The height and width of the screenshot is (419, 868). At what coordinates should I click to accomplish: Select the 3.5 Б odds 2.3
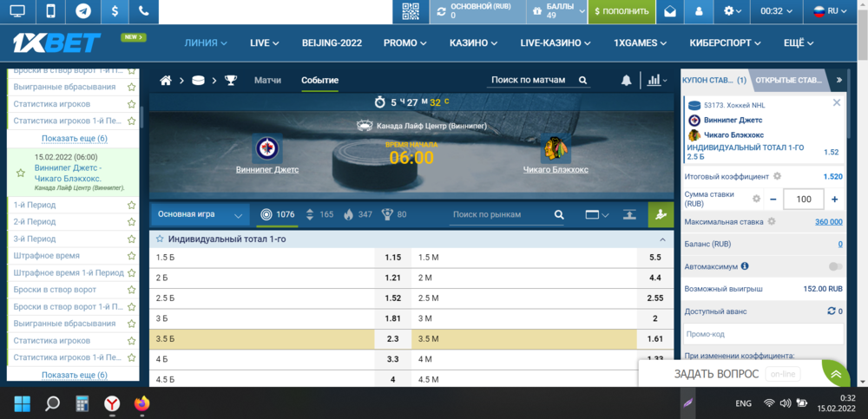pyautogui.click(x=393, y=338)
